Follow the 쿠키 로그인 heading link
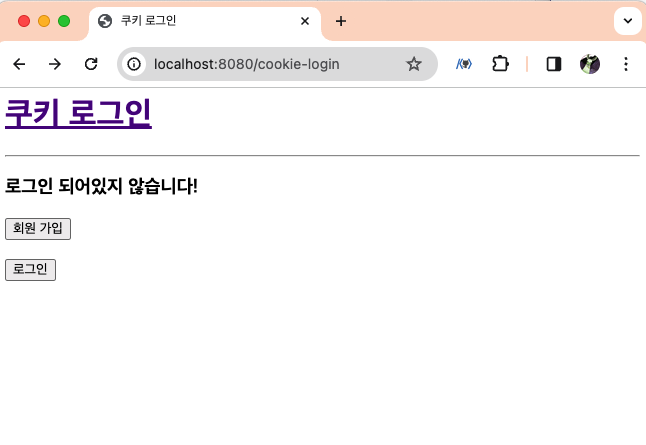The image size is (646, 445). (x=78, y=113)
